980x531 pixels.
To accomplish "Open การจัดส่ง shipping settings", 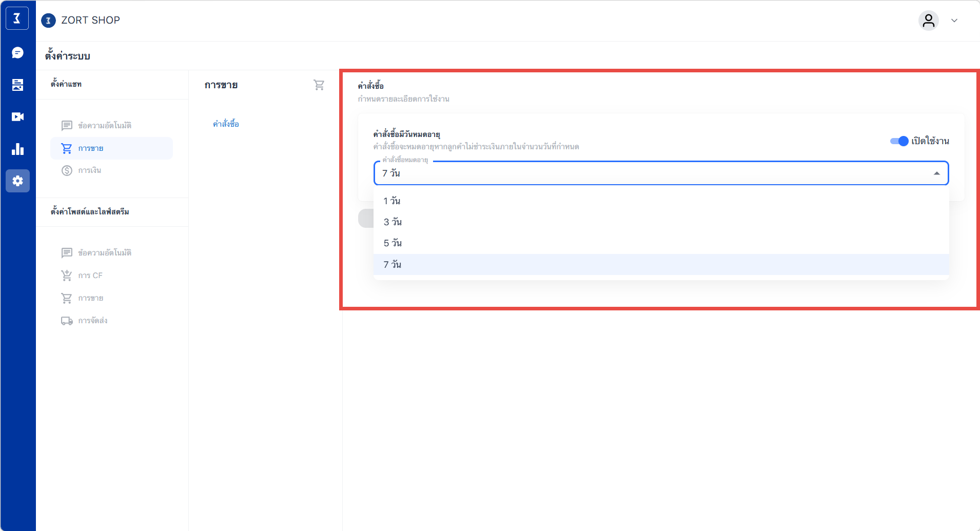I will 92,321.
